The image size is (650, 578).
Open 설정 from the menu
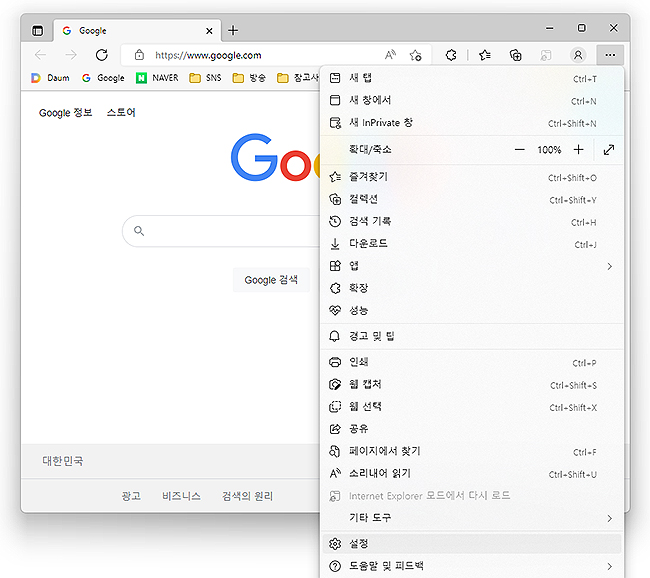[x=472, y=544]
